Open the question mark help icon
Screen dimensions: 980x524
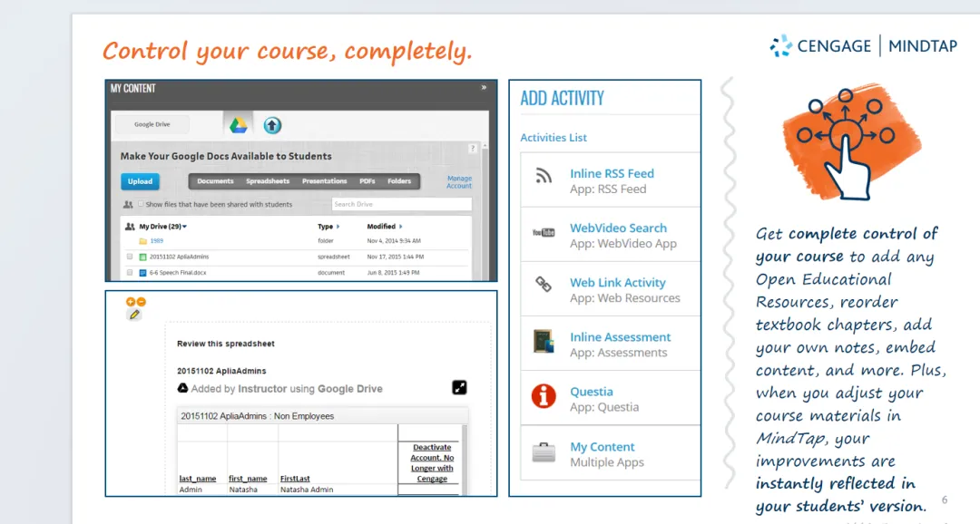point(473,148)
